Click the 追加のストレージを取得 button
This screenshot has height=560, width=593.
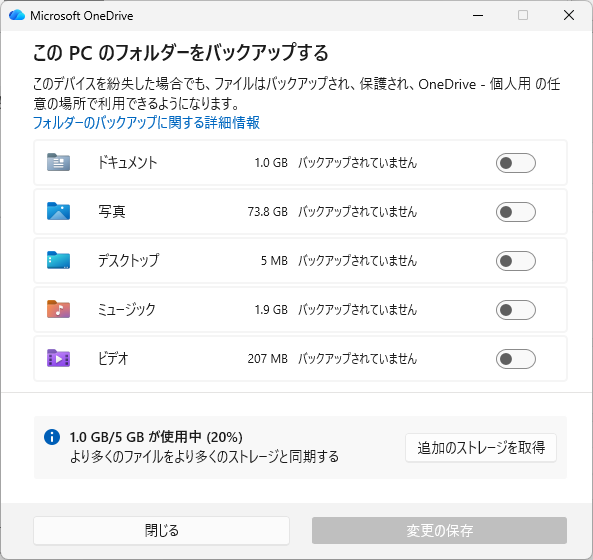pyautogui.click(x=481, y=448)
